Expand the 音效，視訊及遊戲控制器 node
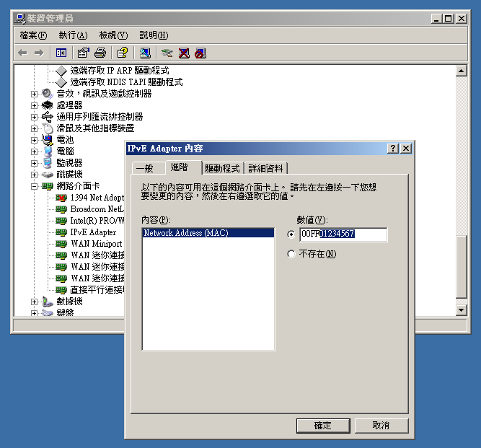This screenshot has height=448, width=481. (x=34, y=94)
